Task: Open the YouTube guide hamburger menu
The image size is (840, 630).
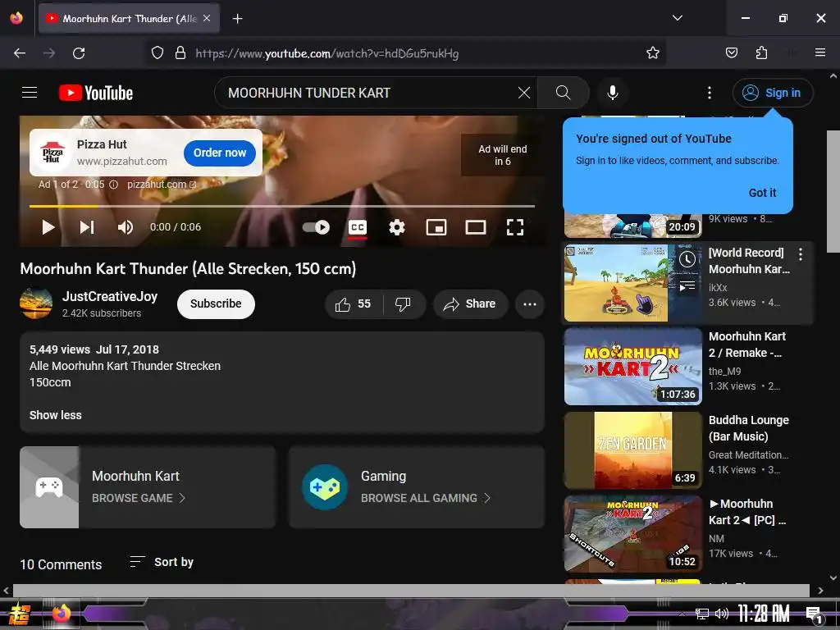Action: (x=30, y=93)
